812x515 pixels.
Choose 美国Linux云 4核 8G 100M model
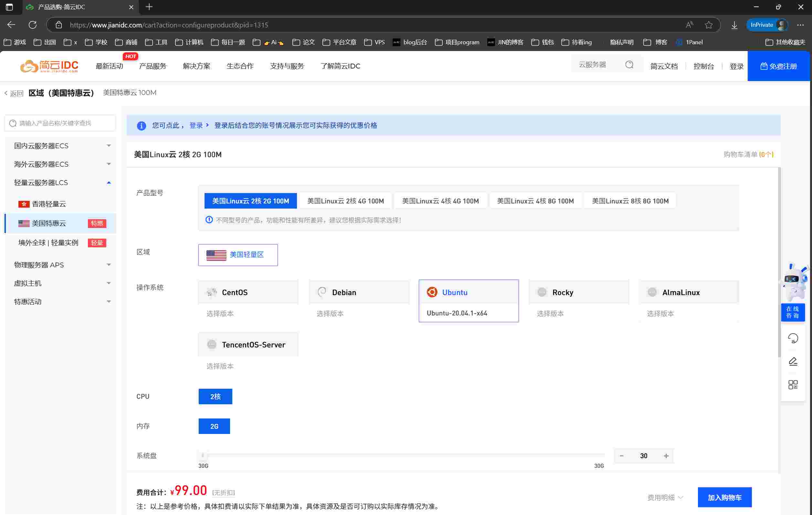pos(535,201)
